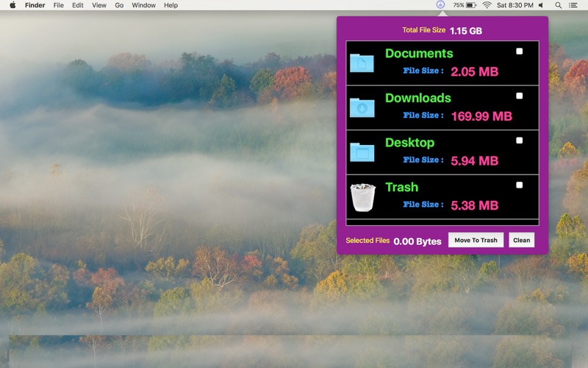Click the Trash bin icon
This screenshot has width=588, height=368.
click(362, 197)
